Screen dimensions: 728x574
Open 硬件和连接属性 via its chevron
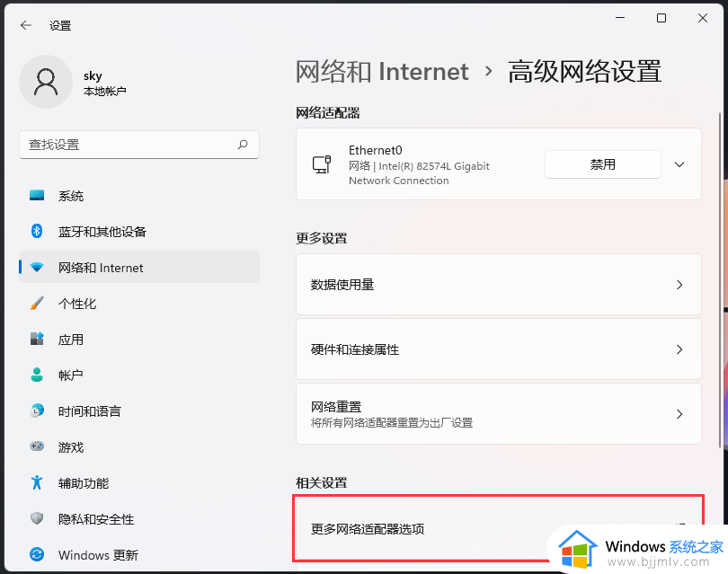[679, 349]
